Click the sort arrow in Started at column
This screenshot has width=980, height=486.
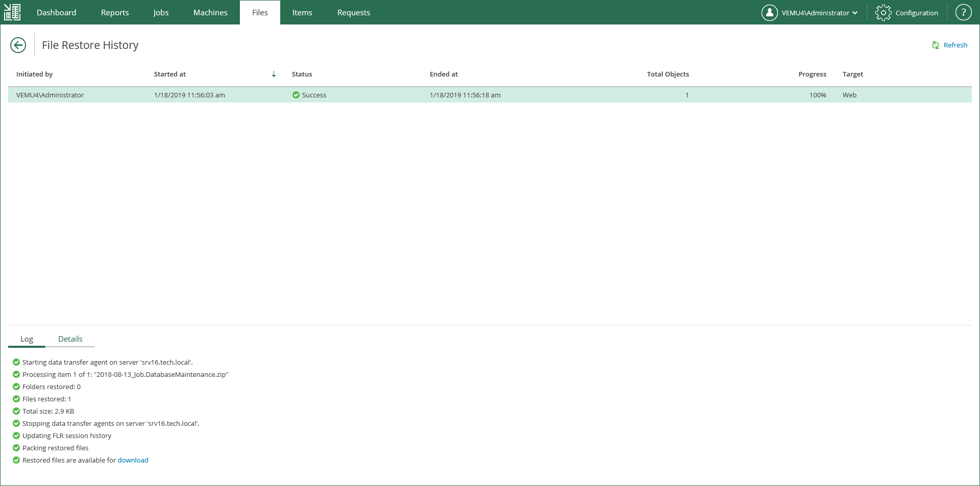click(x=274, y=74)
